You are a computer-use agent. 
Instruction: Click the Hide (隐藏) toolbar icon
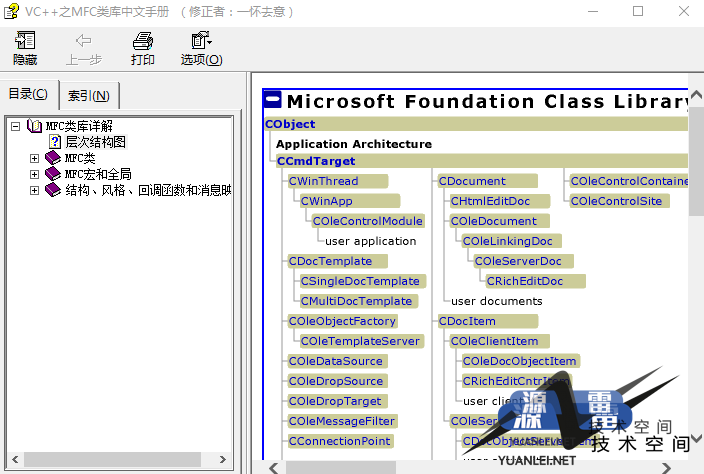[25, 40]
